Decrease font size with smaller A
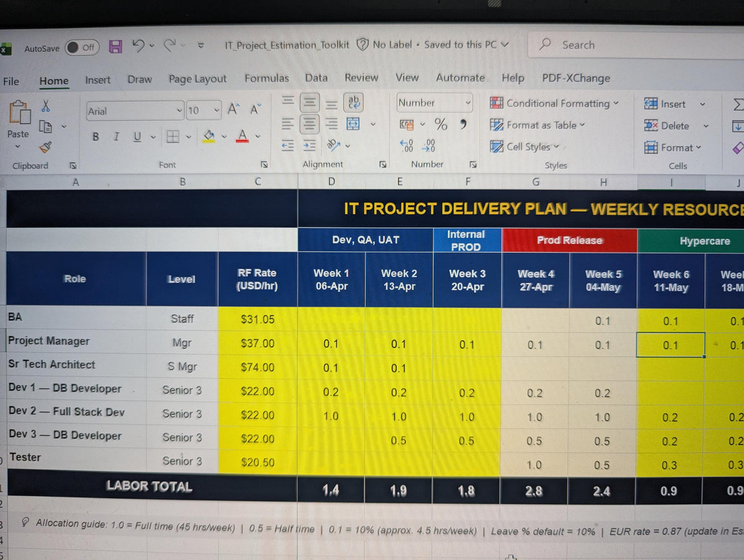The image size is (744, 560). coord(254,110)
